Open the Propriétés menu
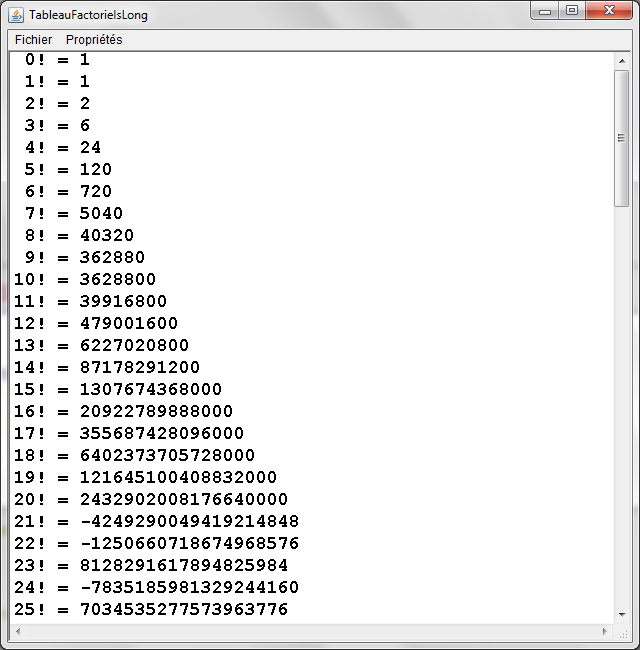 pos(94,40)
